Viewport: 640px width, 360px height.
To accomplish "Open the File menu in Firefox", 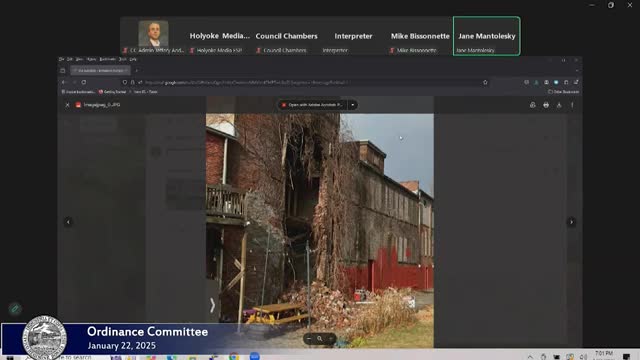I will pos(61,59).
